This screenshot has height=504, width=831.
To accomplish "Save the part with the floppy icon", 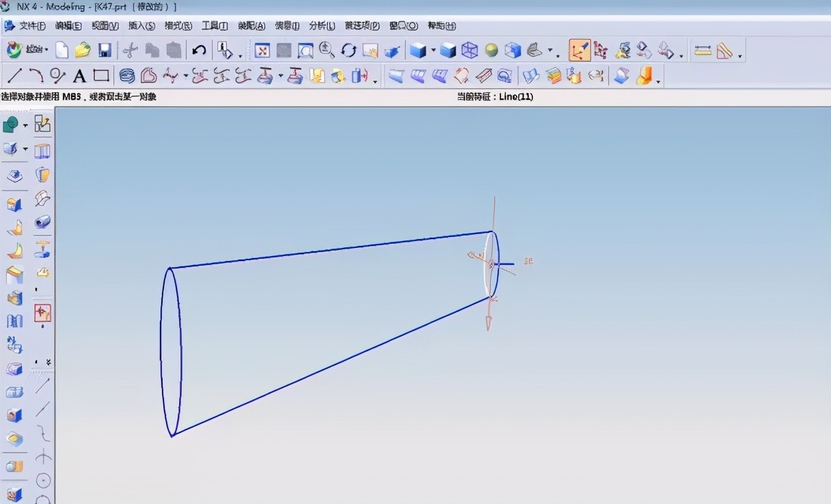I will pyautogui.click(x=105, y=50).
